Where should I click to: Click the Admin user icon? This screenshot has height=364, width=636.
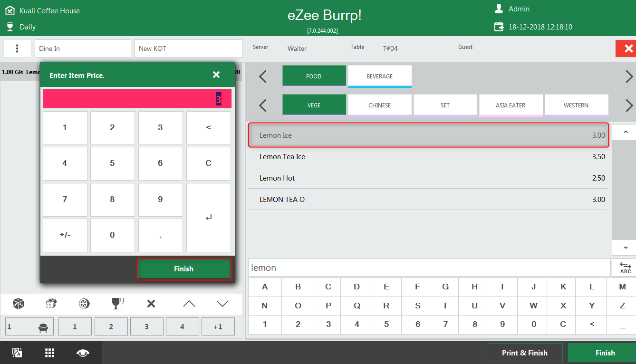click(499, 9)
